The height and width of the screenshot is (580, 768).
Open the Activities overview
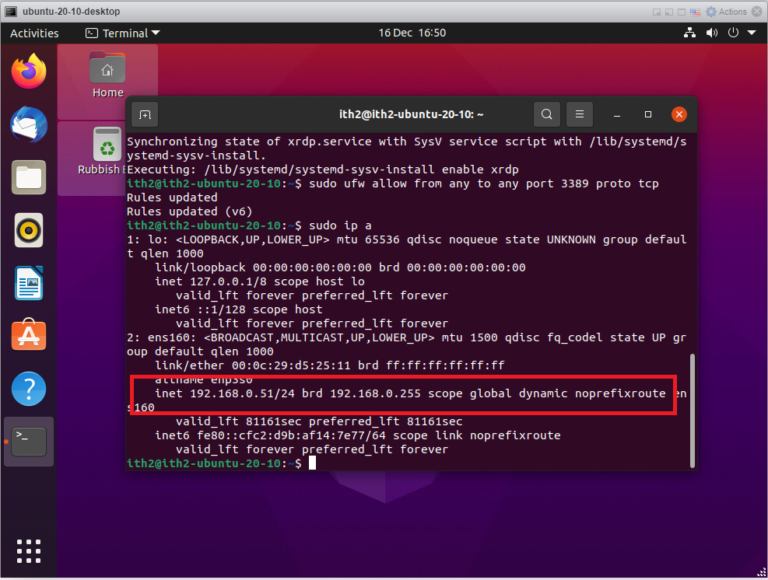34,33
